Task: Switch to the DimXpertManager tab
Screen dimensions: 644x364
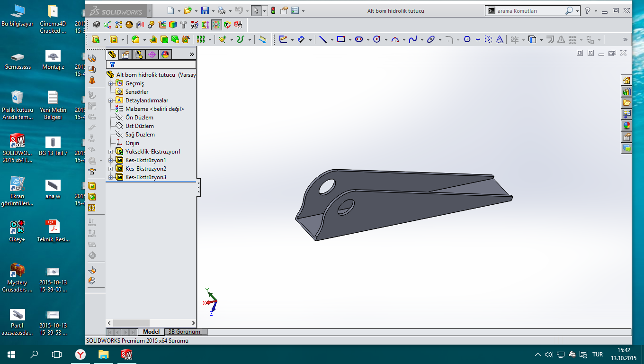Action: click(152, 55)
